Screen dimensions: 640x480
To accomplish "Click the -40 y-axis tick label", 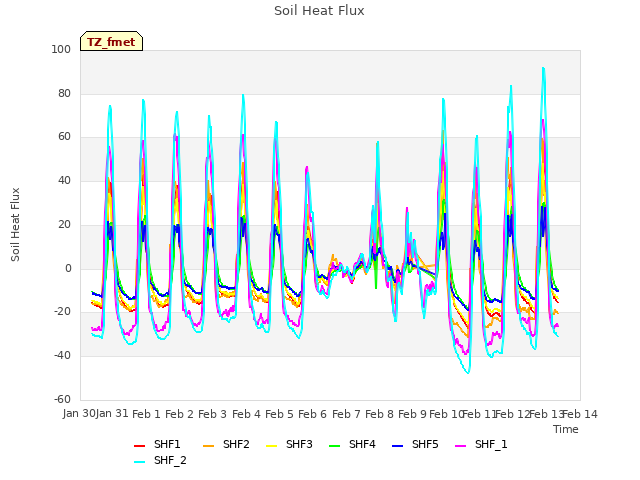I will (x=62, y=356).
